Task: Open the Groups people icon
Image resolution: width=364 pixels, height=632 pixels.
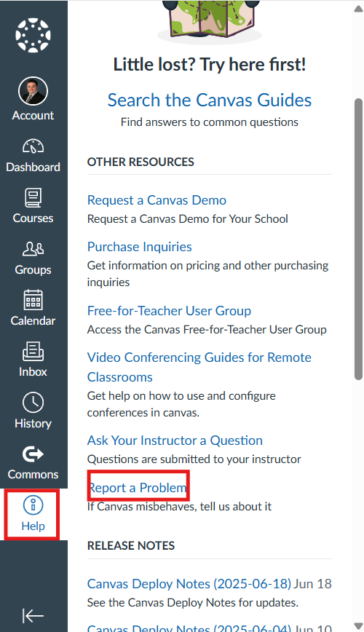Action: pos(33,249)
